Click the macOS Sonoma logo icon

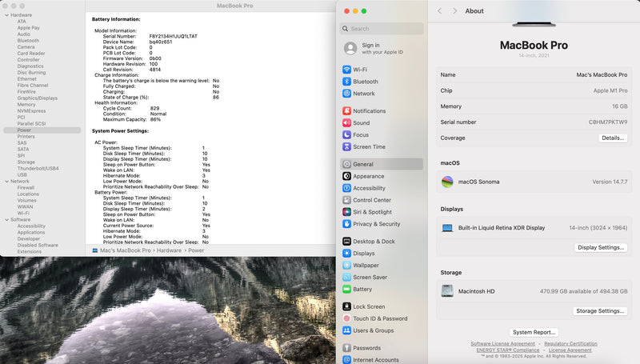tap(447, 182)
